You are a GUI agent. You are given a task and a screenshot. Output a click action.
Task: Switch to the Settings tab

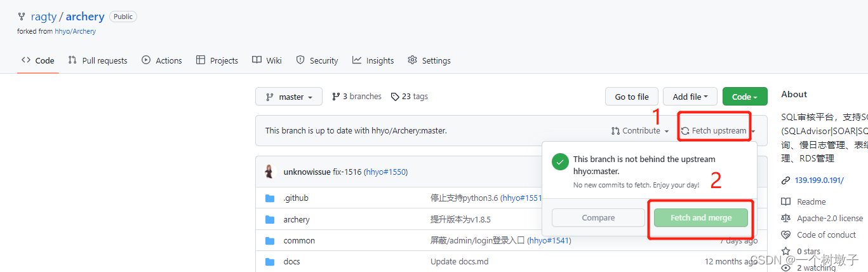coord(429,60)
